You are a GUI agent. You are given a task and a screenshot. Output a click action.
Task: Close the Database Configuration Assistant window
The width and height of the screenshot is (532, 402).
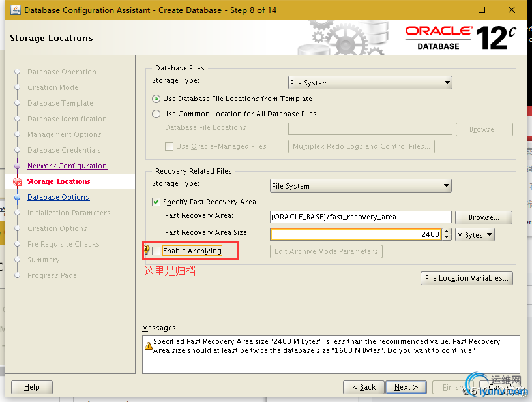pos(512,10)
